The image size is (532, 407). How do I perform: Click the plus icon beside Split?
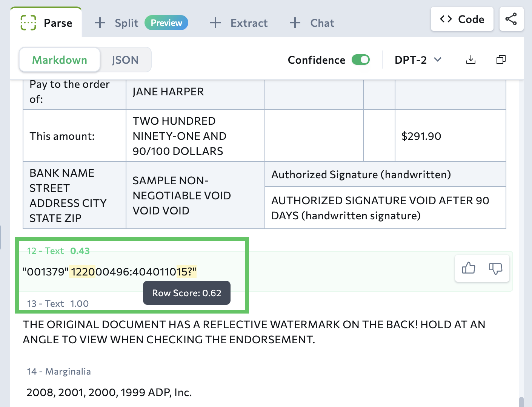pos(100,23)
